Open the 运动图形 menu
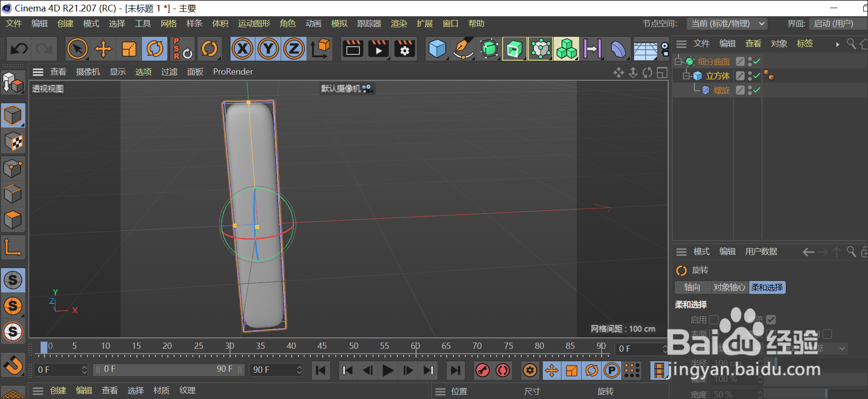The height and width of the screenshot is (399, 868). [x=254, y=23]
